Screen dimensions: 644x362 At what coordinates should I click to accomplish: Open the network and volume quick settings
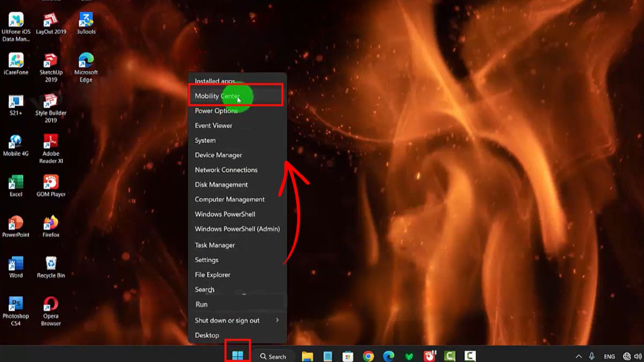coord(632,356)
